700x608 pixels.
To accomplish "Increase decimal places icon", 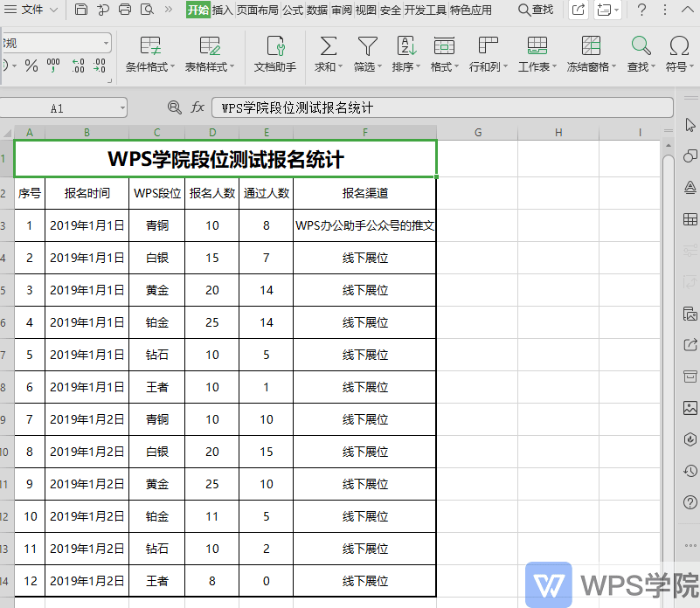I will point(78,66).
